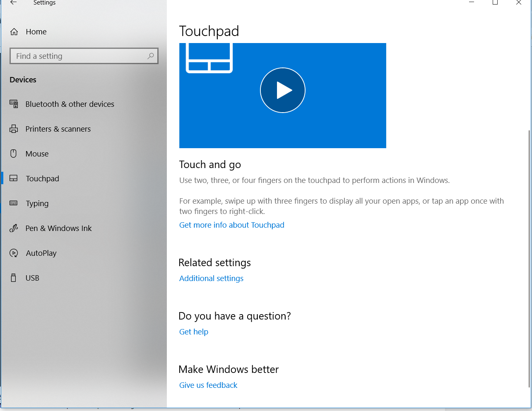Click Give us feedback link

point(208,385)
